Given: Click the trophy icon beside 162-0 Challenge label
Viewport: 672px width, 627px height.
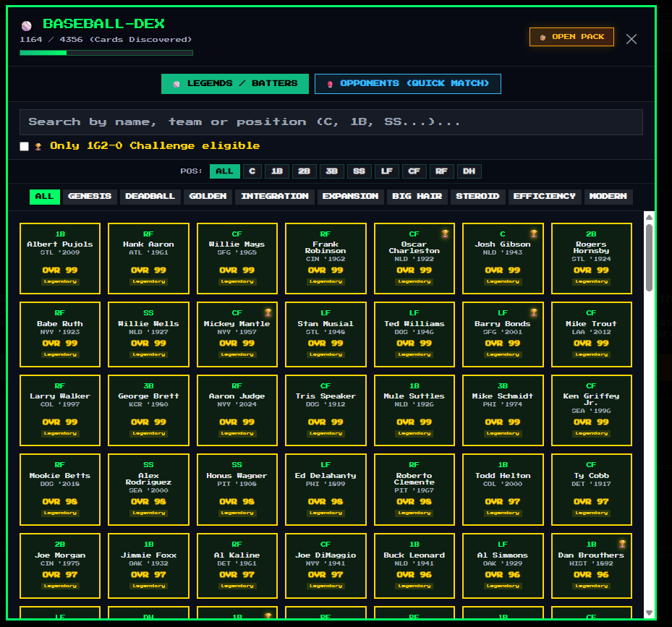Looking at the screenshot, I should click(38, 147).
